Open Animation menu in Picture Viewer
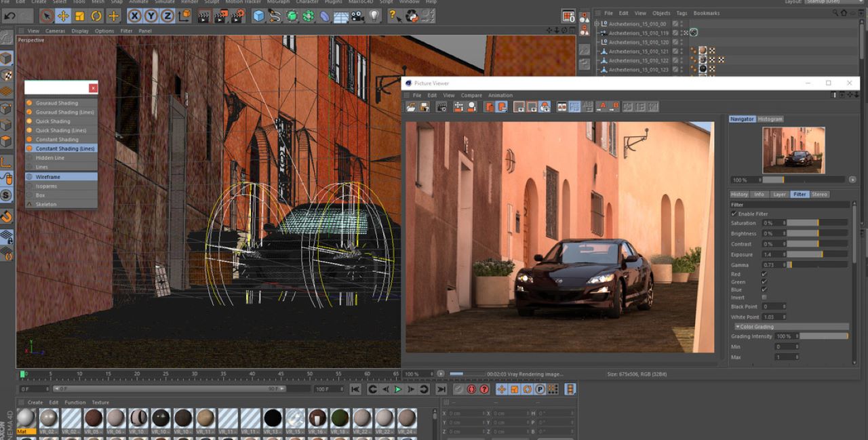 click(500, 96)
